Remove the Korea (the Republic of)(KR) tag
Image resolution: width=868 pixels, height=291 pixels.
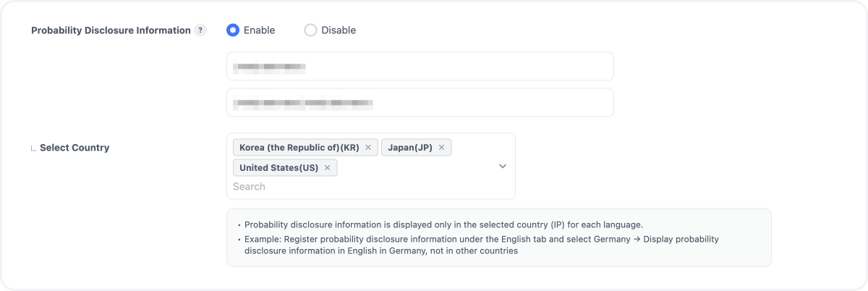[368, 148]
